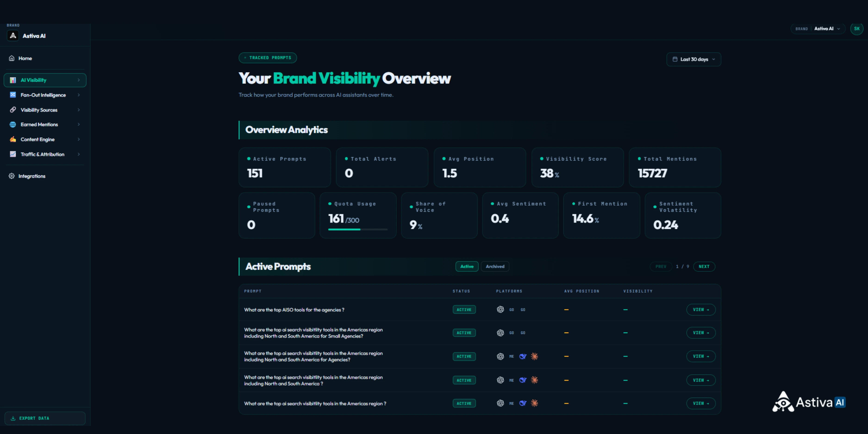Click DeepSeek whale icon in the 'Americas region ?' row
The width and height of the screenshot is (868, 434).
523,403
